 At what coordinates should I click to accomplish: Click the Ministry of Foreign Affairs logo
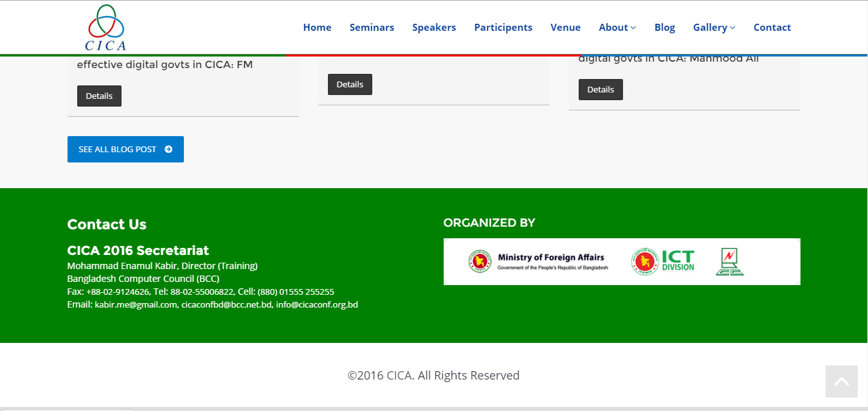[538, 261]
